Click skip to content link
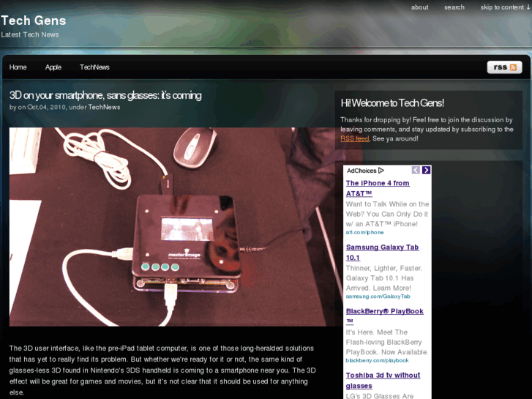Viewport: 532px width, 399px height. point(505,7)
